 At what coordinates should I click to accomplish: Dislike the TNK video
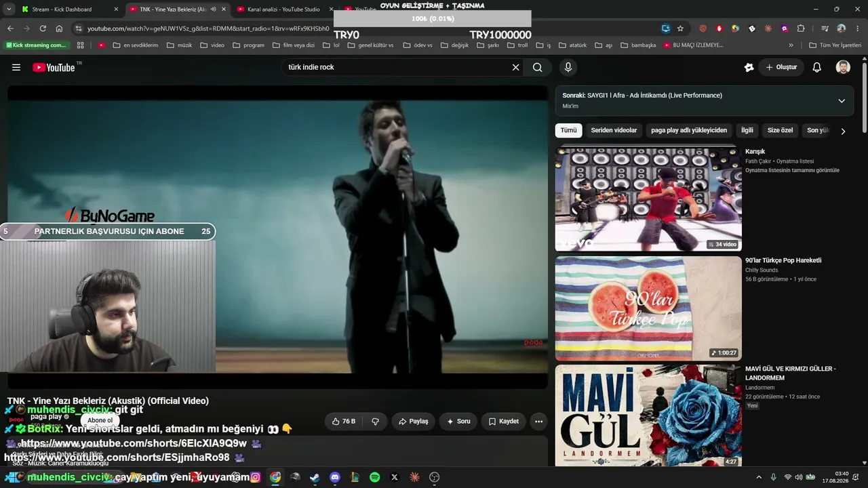coord(375,422)
